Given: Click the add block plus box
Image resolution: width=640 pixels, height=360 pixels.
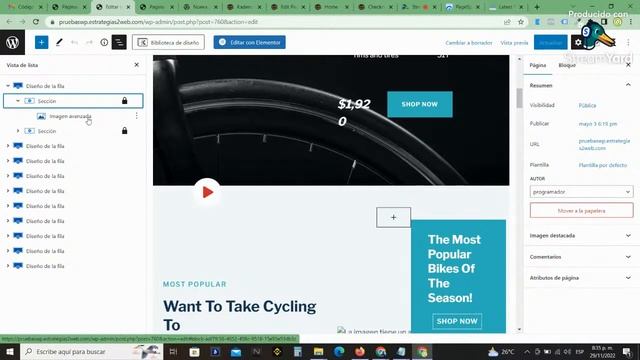Looking at the screenshot, I should coord(393,218).
